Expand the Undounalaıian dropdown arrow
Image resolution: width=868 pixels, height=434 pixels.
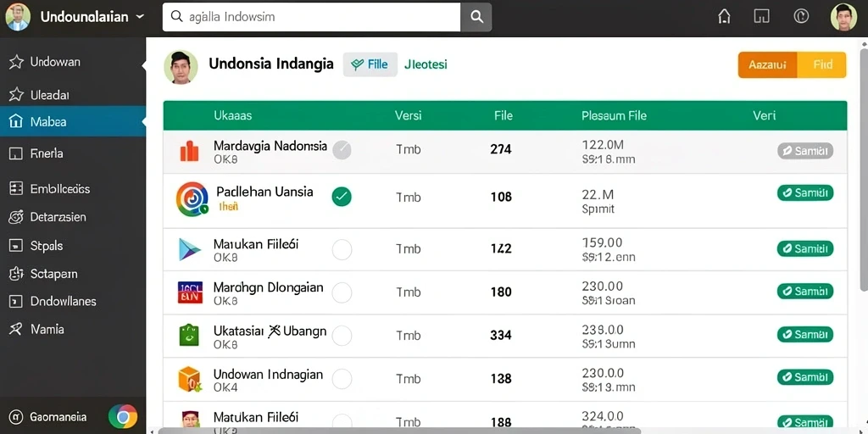click(140, 17)
